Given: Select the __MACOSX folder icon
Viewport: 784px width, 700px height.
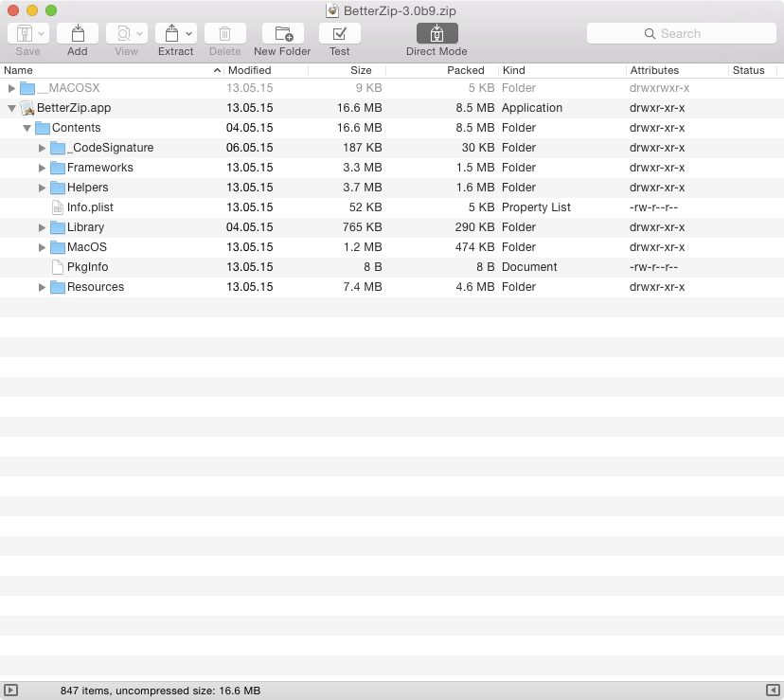Looking at the screenshot, I should [27, 88].
